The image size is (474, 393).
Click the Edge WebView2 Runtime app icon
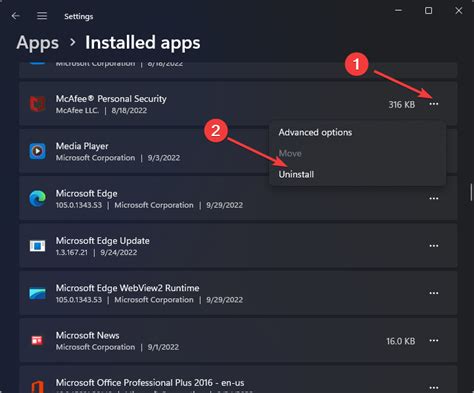tap(37, 293)
